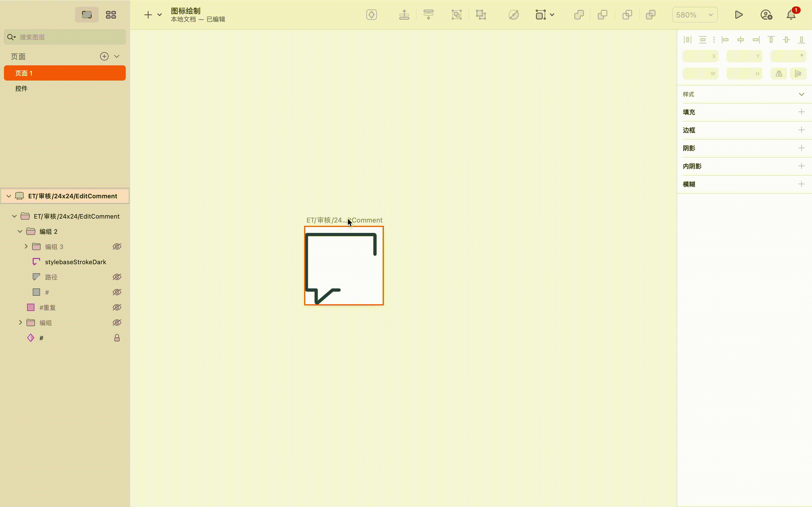
Task: Click the Create Symbol toolbar icon
Action: (x=371, y=15)
